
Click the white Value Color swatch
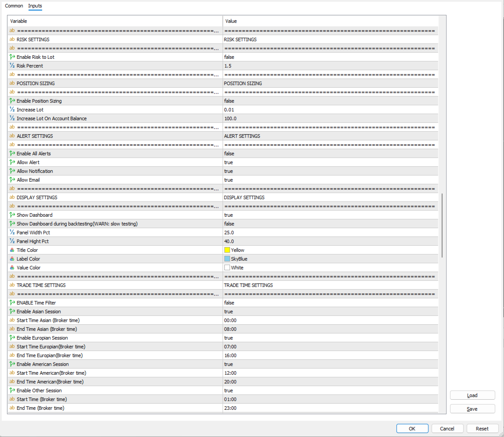click(x=227, y=268)
